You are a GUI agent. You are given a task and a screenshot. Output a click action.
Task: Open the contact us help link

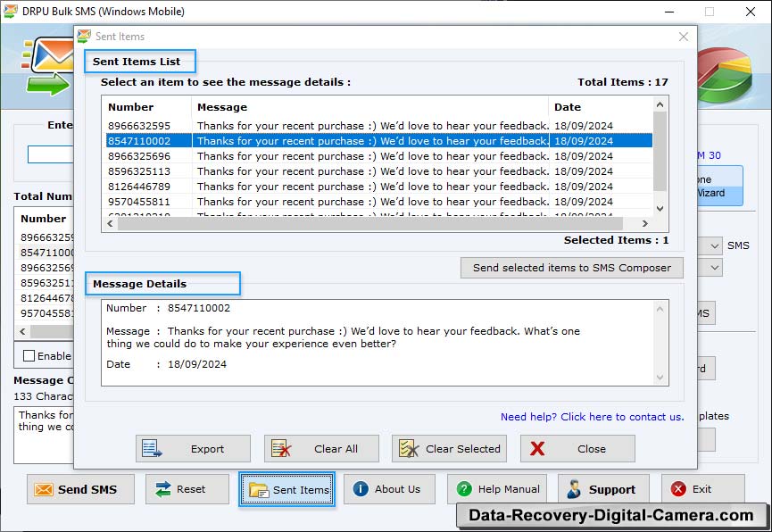click(593, 417)
